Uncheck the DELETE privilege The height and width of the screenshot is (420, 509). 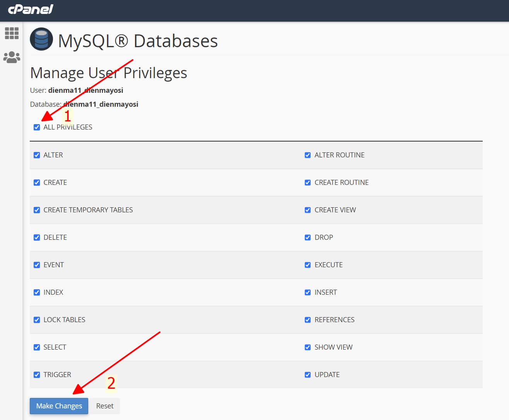37,237
